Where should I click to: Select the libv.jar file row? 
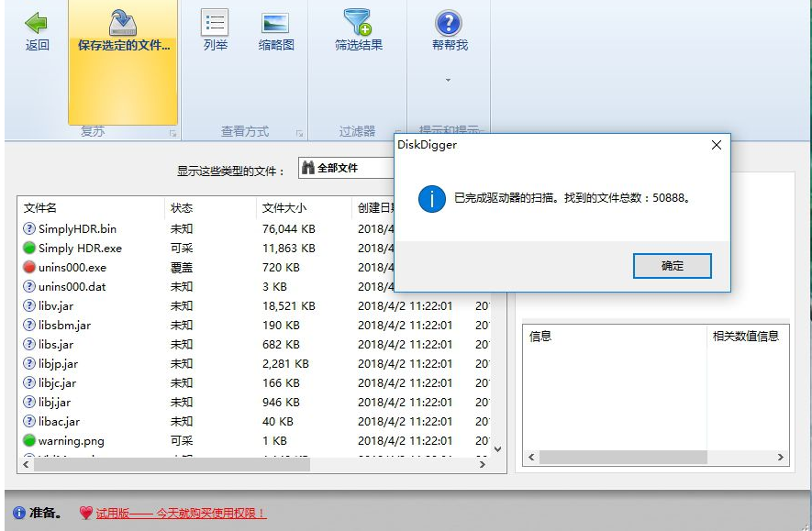point(254,306)
